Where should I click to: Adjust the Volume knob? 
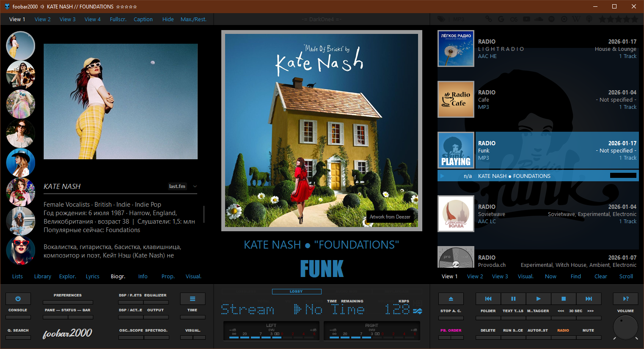click(625, 327)
